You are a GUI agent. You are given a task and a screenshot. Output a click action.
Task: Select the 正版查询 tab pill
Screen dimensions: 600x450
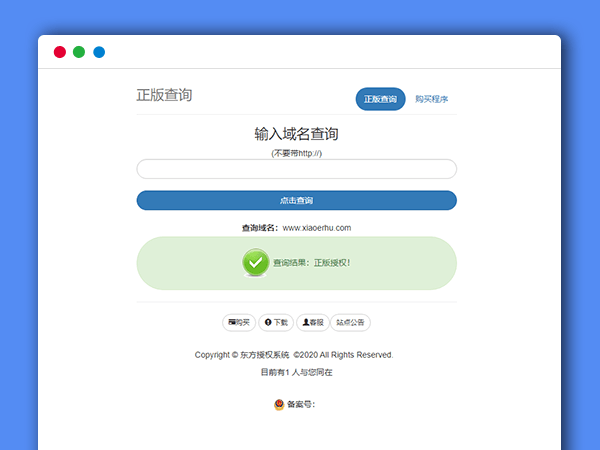click(x=380, y=99)
